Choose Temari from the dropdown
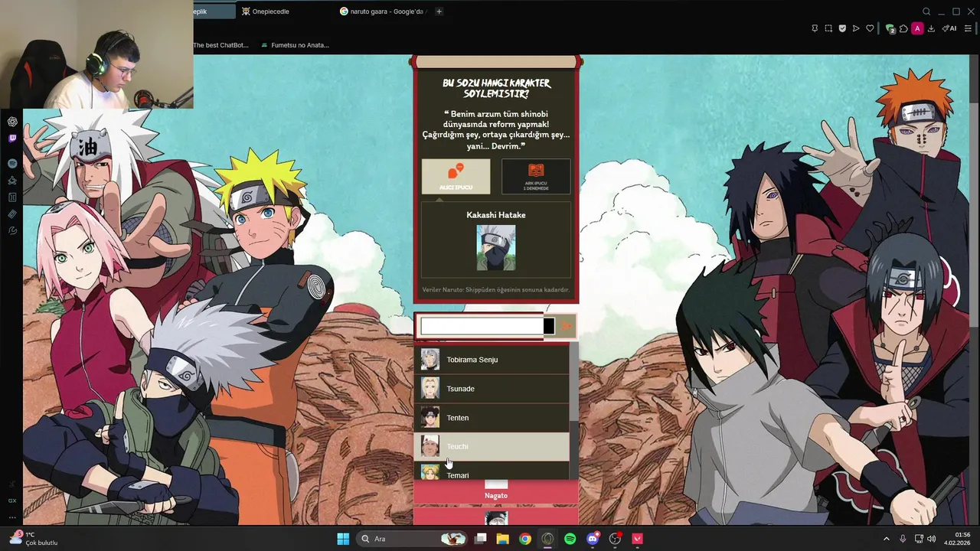 [x=492, y=472]
